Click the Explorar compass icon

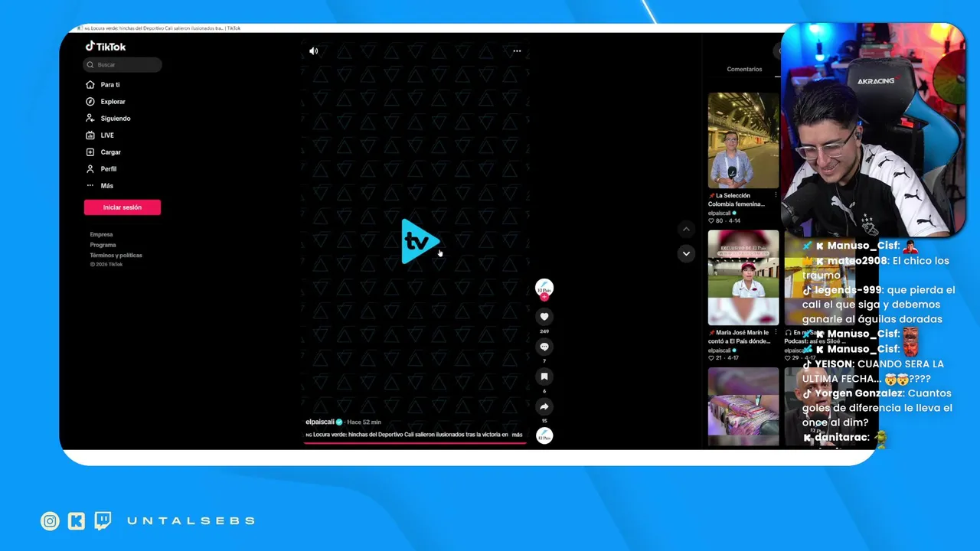pyautogui.click(x=90, y=102)
